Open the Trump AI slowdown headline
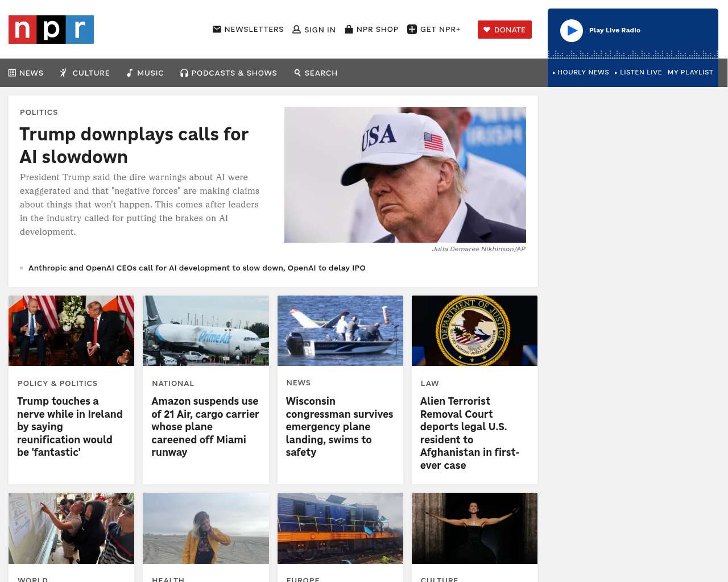Image resolution: width=728 pixels, height=582 pixels. click(134, 145)
